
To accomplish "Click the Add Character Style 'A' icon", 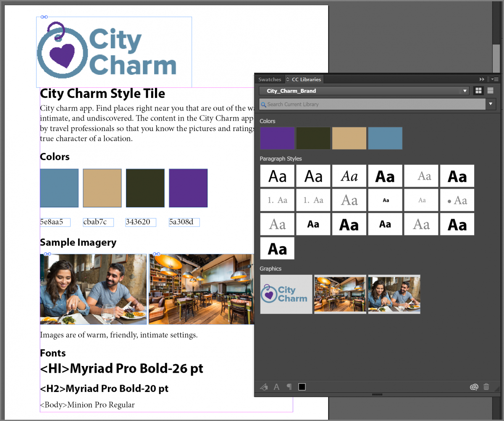I will pos(276,387).
